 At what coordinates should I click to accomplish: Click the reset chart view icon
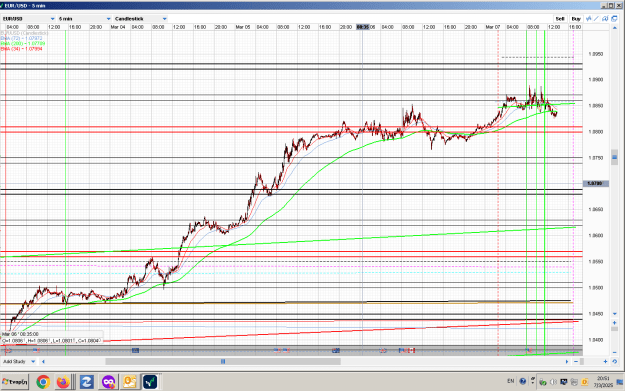614,362
